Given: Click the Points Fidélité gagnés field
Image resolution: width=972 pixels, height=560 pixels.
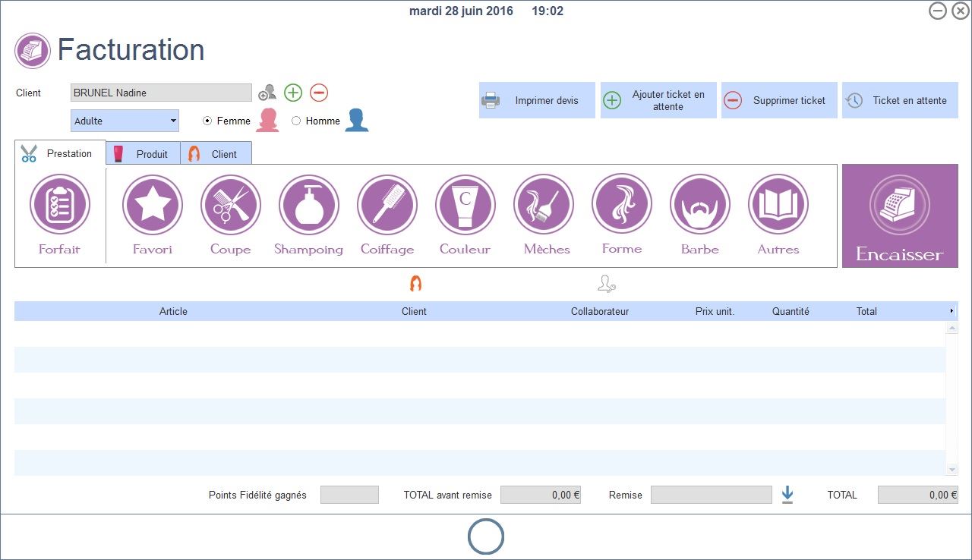Looking at the screenshot, I should (349, 495).
